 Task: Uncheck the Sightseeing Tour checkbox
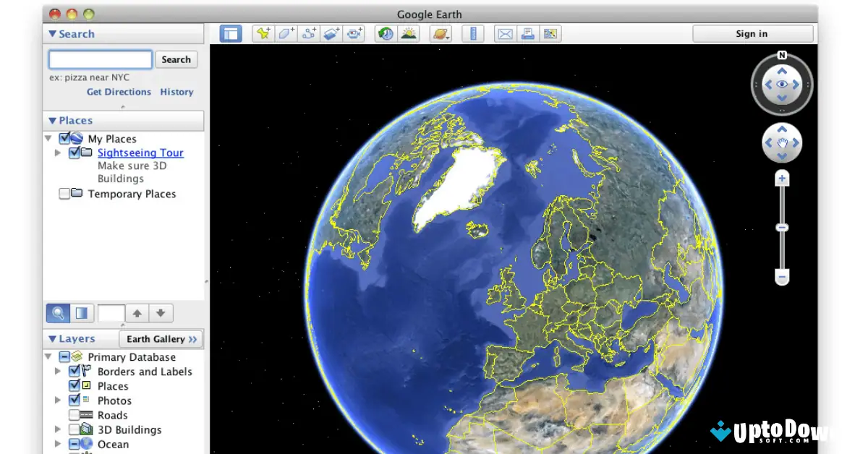click(x=75, y=153)
